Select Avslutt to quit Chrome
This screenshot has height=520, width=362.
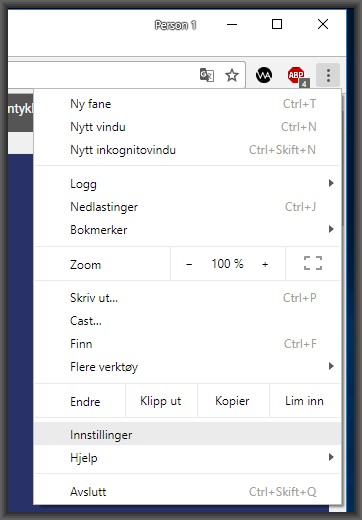pyautogui.click(x=188, y=492)
